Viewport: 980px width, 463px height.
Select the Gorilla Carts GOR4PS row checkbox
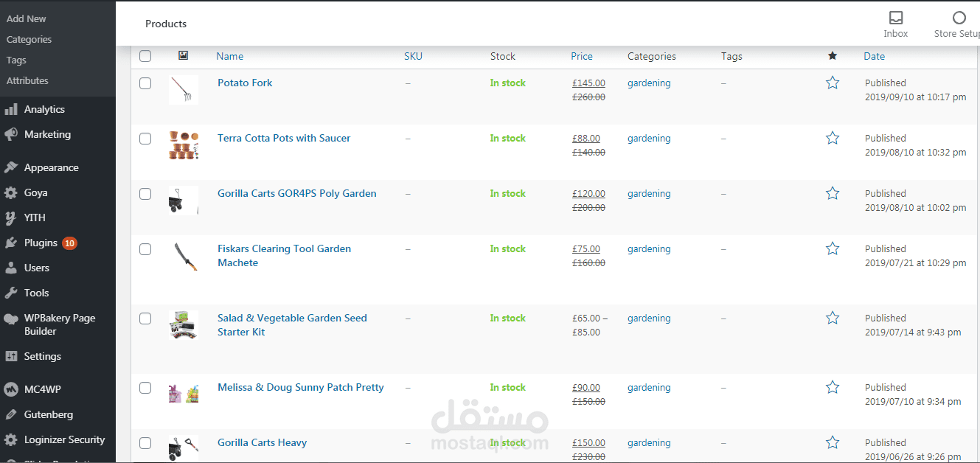pyautogui.click(x=145, y=194)
